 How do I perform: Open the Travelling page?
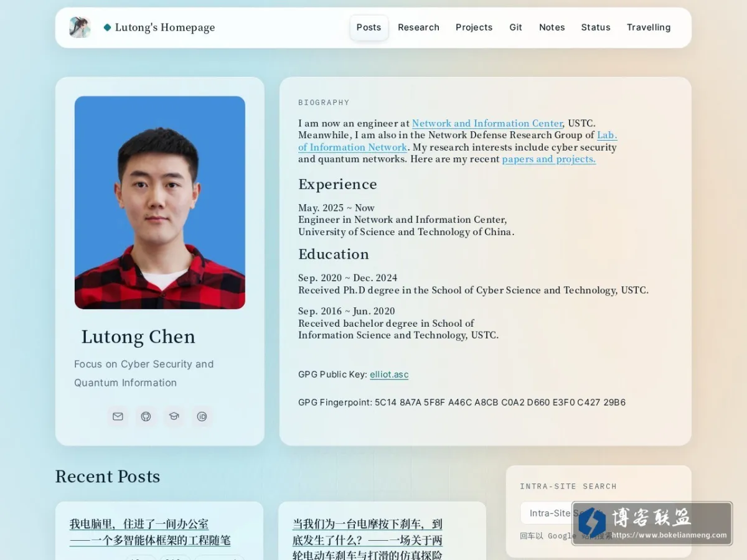coord(649,27)
